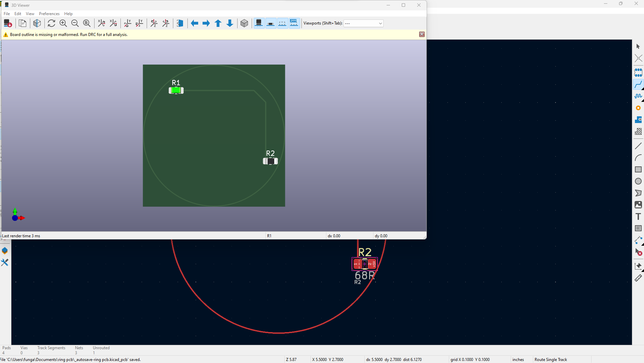
Task: Pan the board down with blue arrow
Action: tap(230, 23)
